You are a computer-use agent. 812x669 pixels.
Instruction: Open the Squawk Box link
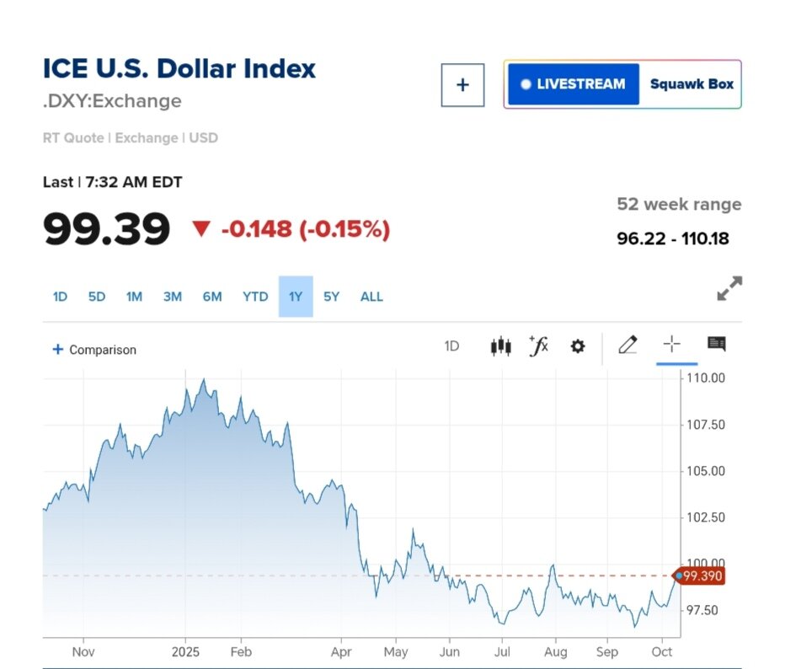click(692, 84)
